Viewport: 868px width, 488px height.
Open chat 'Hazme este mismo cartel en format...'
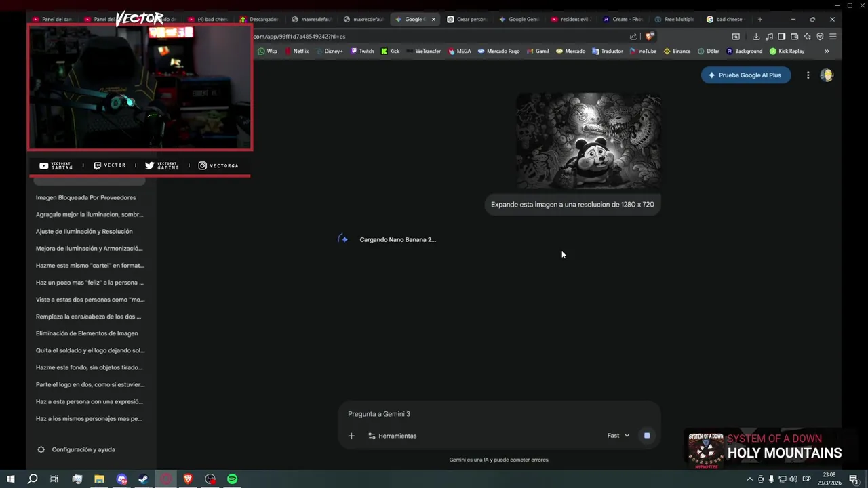[90, 266]
